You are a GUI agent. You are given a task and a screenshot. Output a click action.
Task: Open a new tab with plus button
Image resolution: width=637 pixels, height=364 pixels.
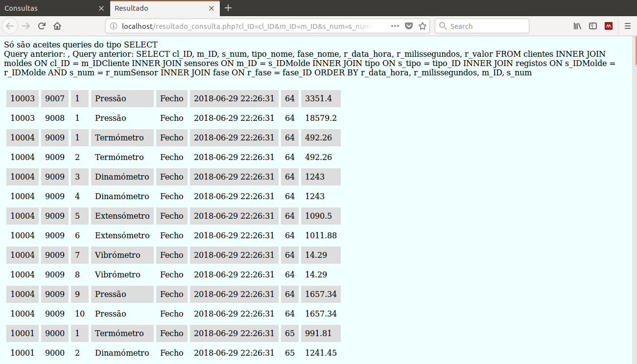[228, 8]
